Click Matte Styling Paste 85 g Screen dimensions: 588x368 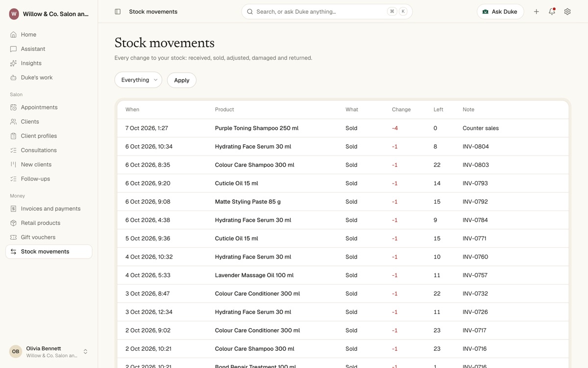click(248, 202)
